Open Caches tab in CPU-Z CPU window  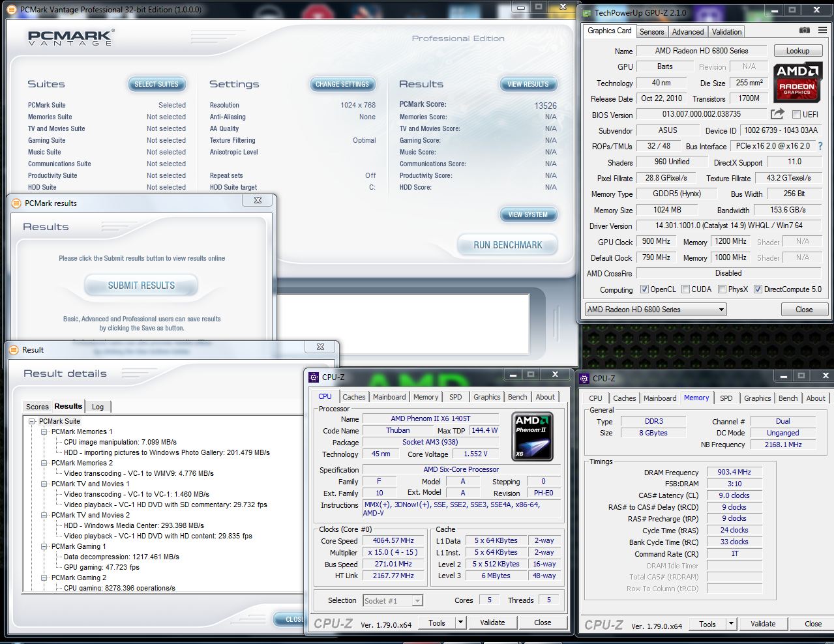click(x=354, y=397)
